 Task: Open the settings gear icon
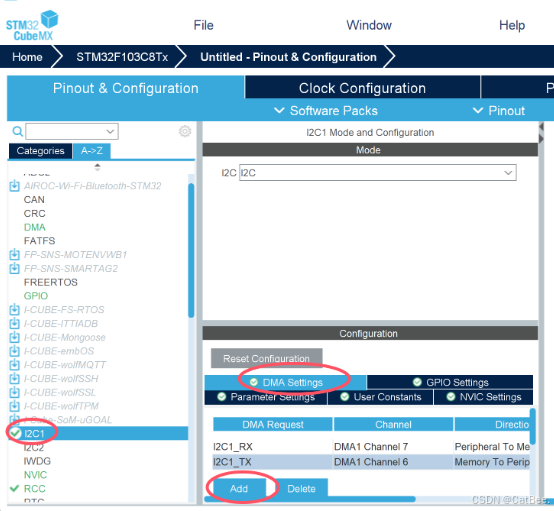click(184, 131)
